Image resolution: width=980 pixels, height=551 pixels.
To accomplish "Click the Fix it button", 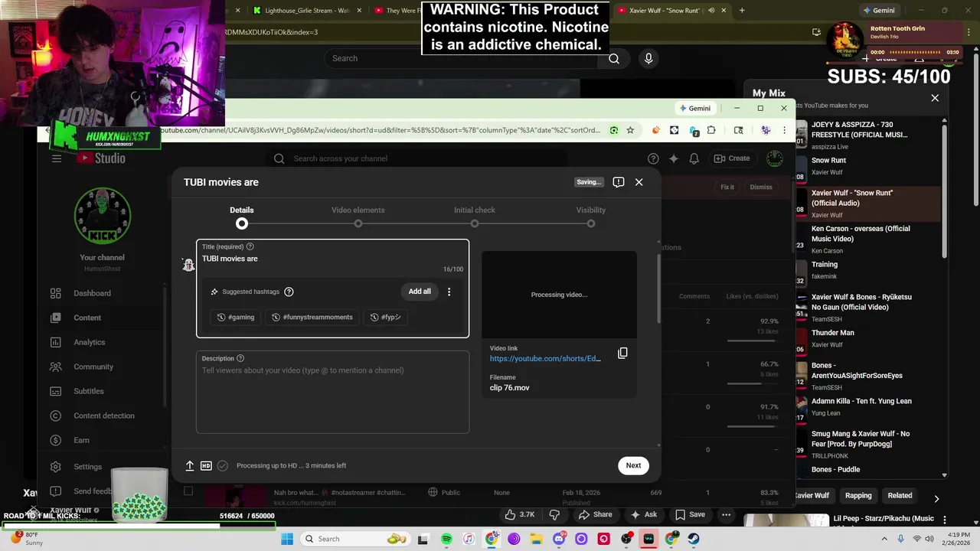I will pyautogui.click(x=727, y=187).
